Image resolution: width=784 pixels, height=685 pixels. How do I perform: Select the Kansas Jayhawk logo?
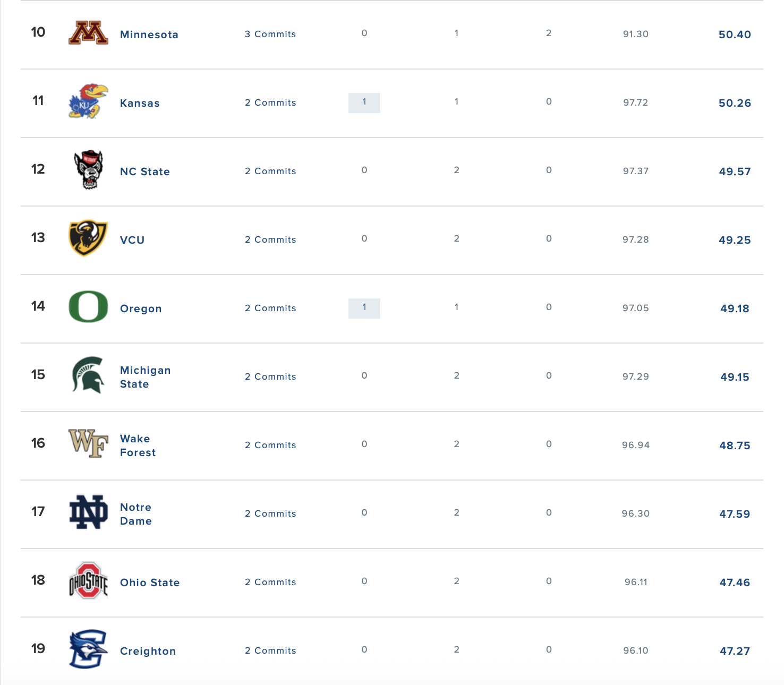click(x=87, y=102)
